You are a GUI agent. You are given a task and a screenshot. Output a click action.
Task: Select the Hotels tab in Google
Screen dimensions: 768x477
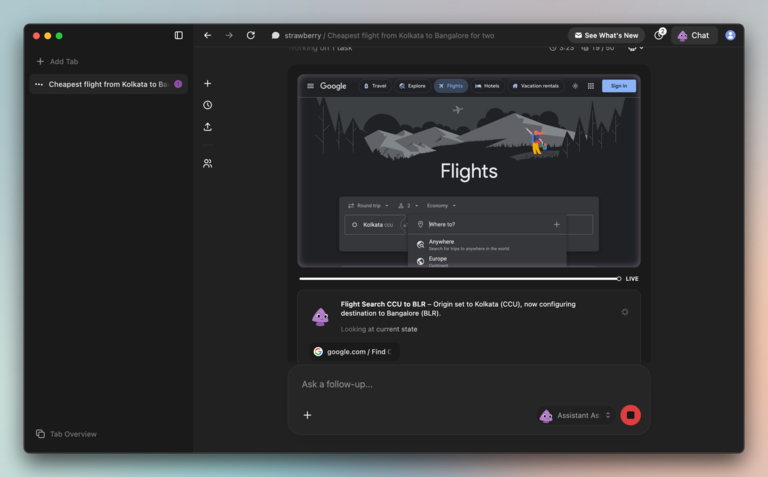[x=487, y=86]
